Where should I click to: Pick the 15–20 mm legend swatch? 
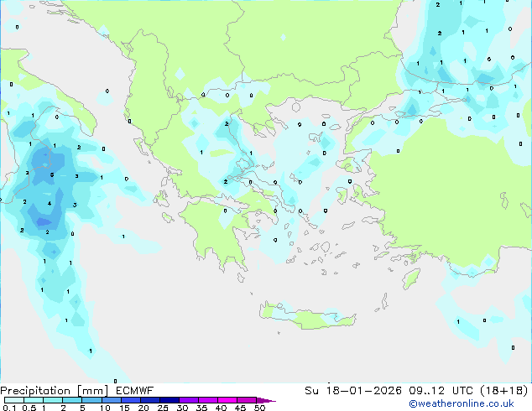[131, 400]
